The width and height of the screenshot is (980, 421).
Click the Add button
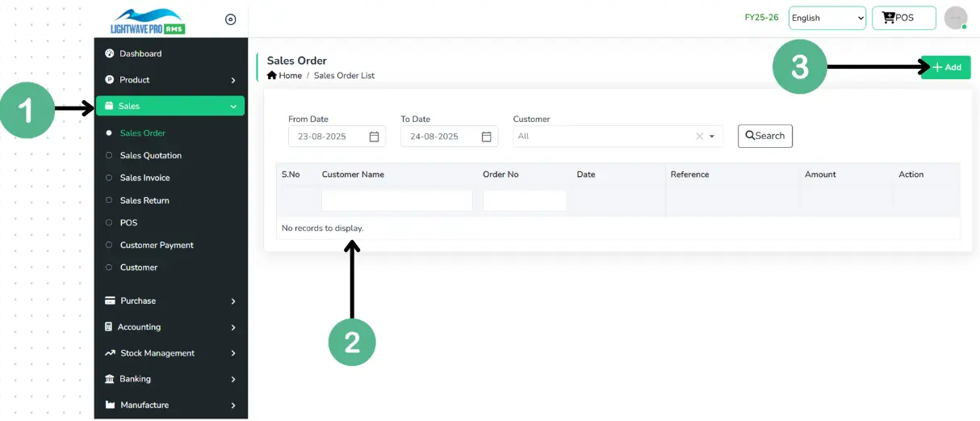tap(946, 67)
